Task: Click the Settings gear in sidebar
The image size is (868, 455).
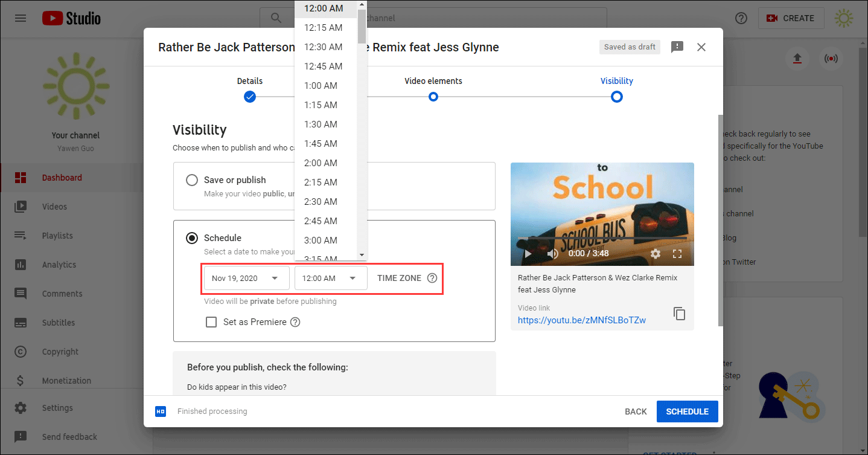Action: (21, 408)
